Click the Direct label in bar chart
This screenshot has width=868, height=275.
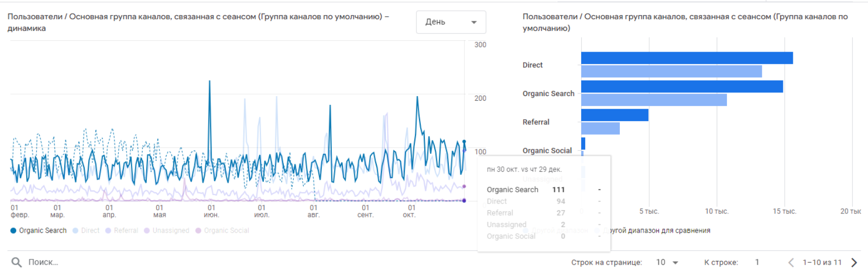pyautogui.click(x=533, y=65)
